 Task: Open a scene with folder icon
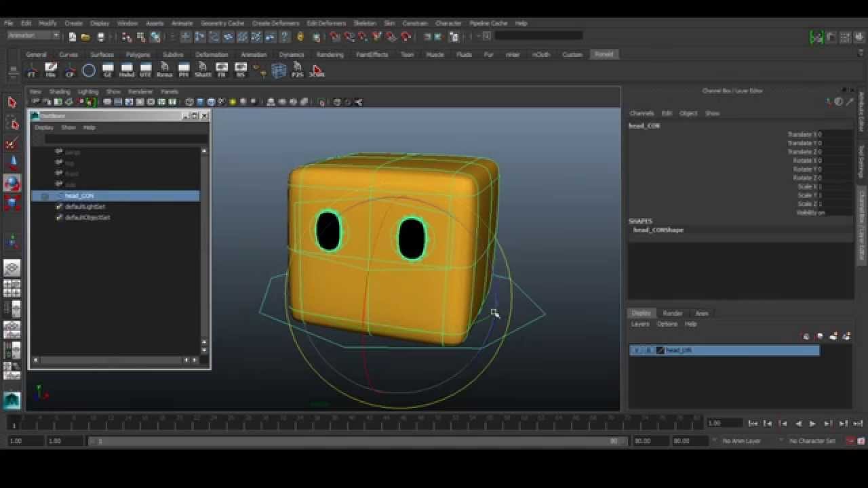coord(85,37)
